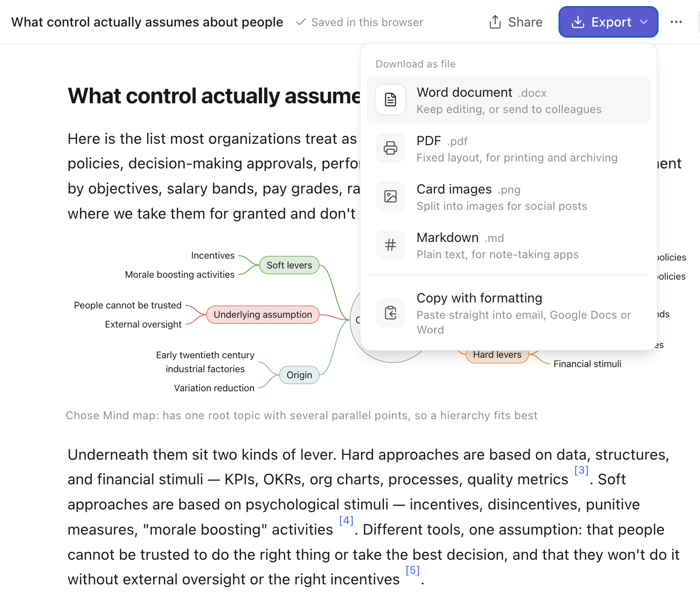Screen dimensions: 700x603
Task: Click the Word document file icon
Action: [390, 100]
